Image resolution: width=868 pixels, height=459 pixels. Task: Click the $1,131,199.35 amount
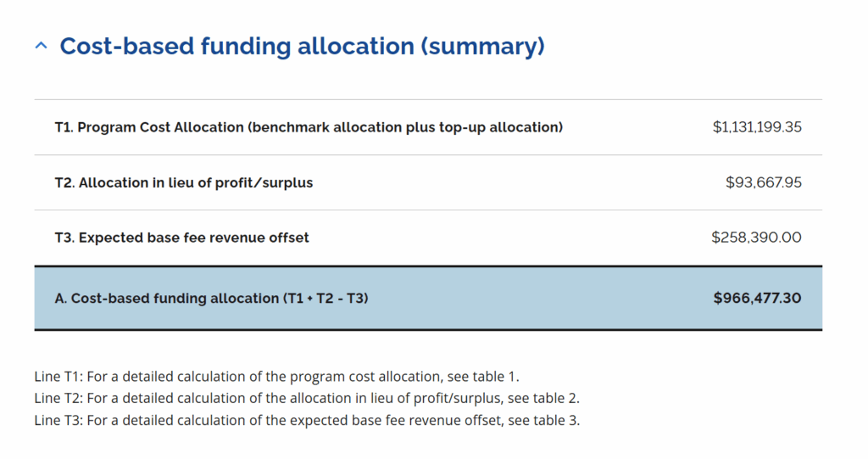pyautogui.click(x=757, y=127)
